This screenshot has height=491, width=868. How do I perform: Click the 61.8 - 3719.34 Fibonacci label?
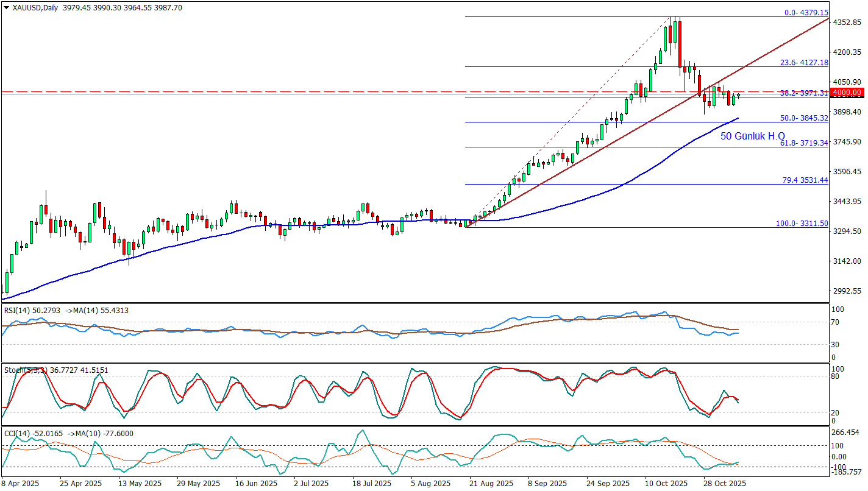click(805, 143)
